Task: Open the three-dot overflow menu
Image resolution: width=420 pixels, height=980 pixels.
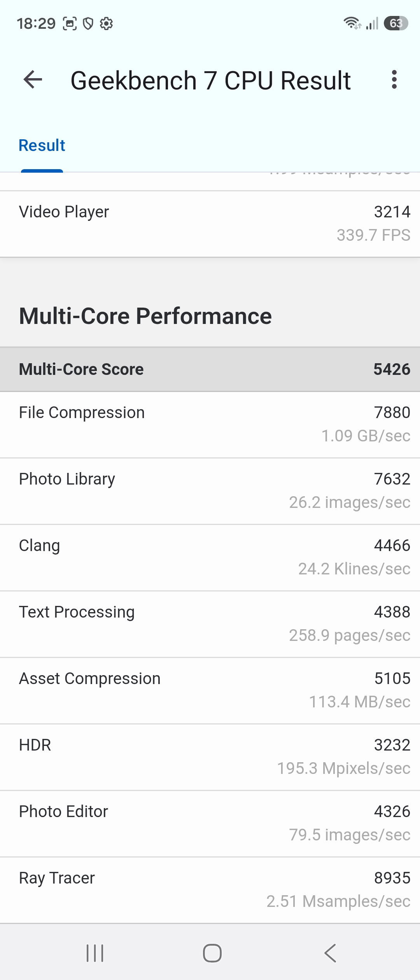Action: (x=394, y=80)
